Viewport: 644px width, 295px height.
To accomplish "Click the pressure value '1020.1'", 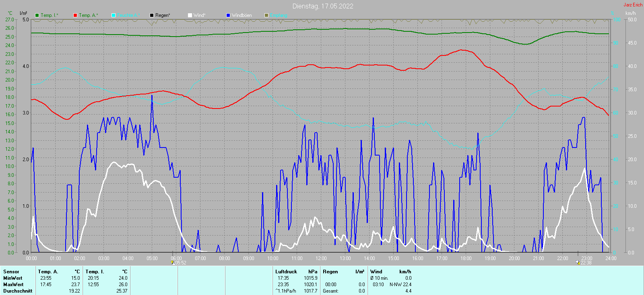I will tap(311, 285).
